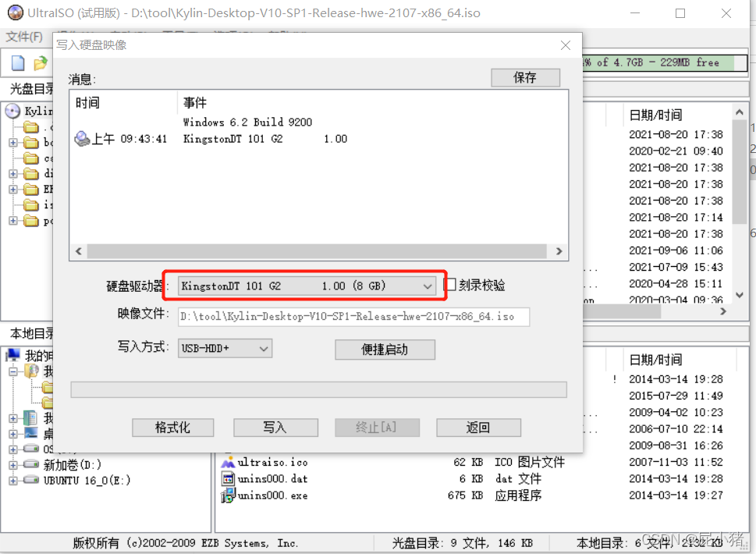Image resolution: width=756 pixels, height=554 pixels.
Task: Collapse the first node under My Computer
Action: (x=13, y=371)
